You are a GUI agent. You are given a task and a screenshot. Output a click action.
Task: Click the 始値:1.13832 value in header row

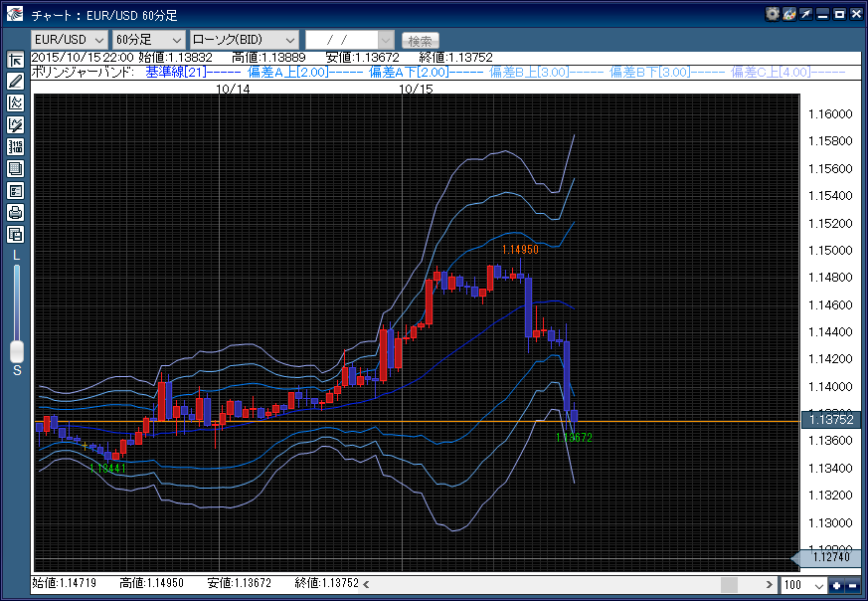[x=175, y=58]
